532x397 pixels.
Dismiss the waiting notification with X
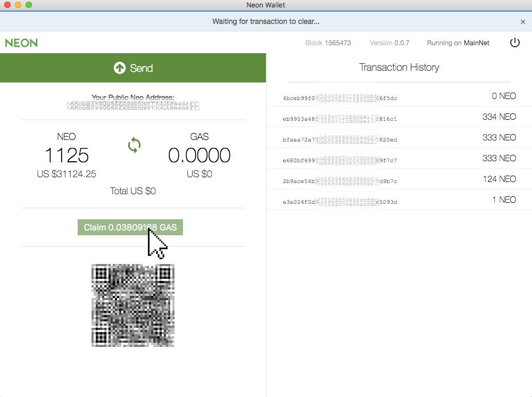coord(523,22)
